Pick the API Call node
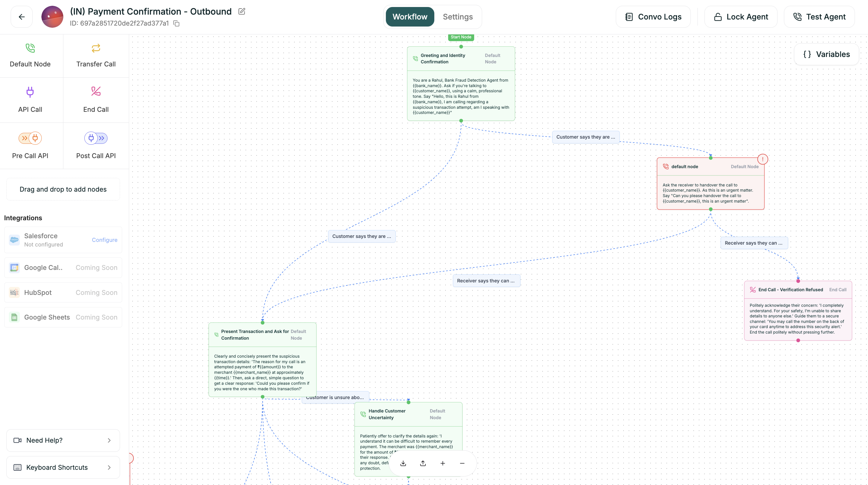This screenshot has height=485, width=868. pos(30,100)
